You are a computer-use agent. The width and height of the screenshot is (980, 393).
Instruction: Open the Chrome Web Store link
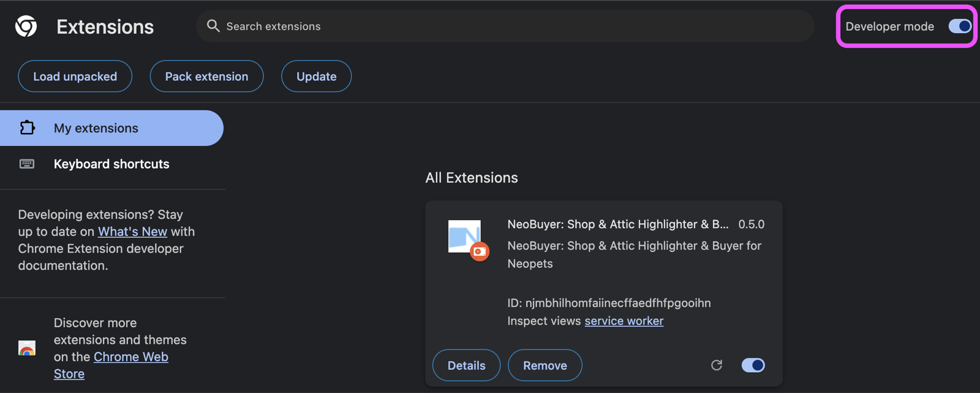pos(111,365)
